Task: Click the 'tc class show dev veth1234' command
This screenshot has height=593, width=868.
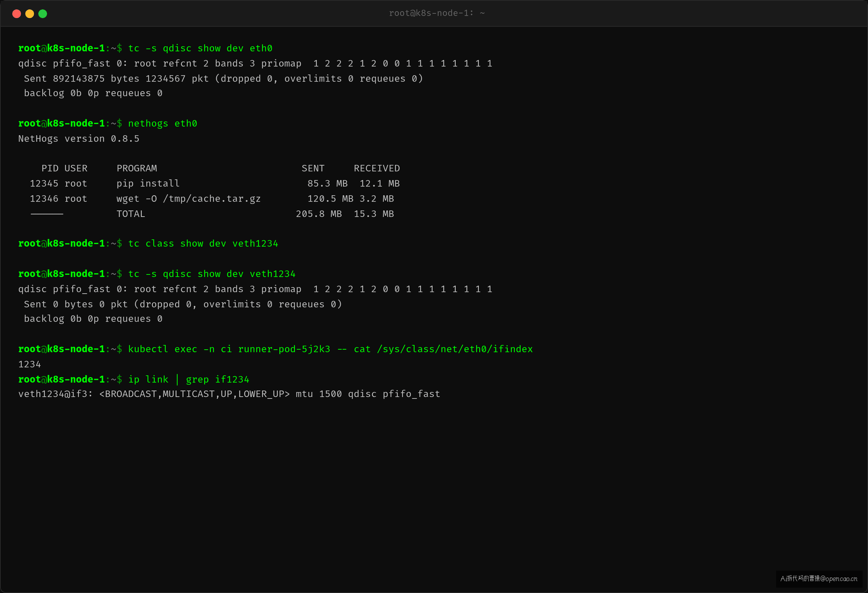Action: 203,244
